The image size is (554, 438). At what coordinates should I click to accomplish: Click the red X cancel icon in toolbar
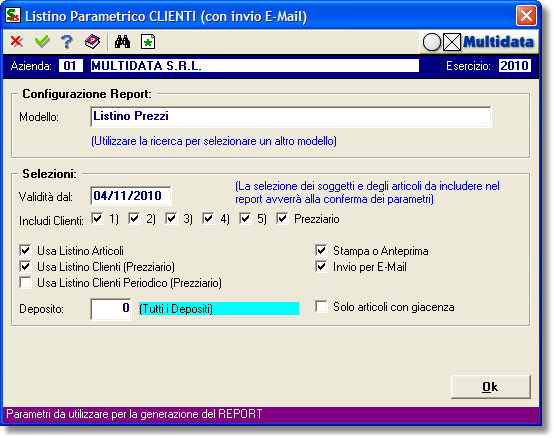coord(17,42)
